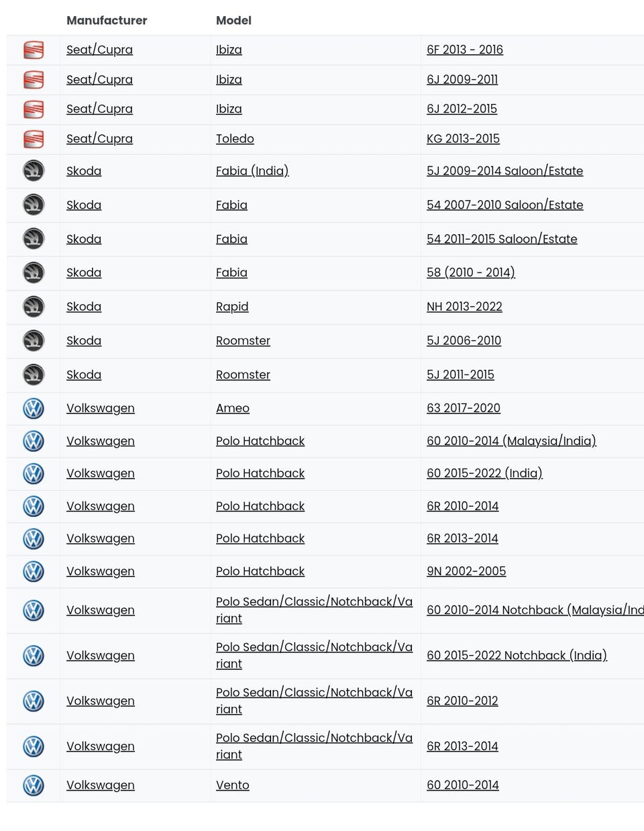Select the NH 2013-2022 link
The height and width of the screenshot is (831, 644).
coord(464,307)
